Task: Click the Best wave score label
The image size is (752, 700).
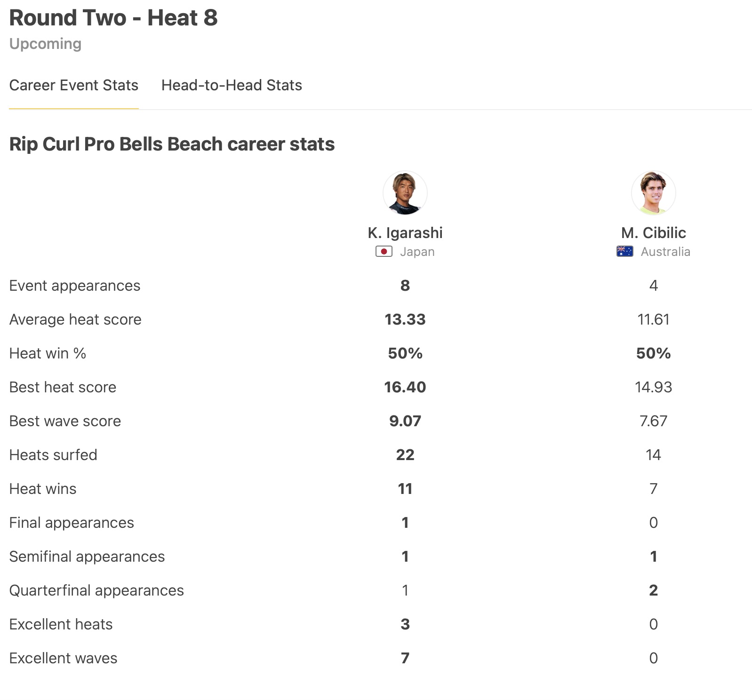Action: point(65,421)
